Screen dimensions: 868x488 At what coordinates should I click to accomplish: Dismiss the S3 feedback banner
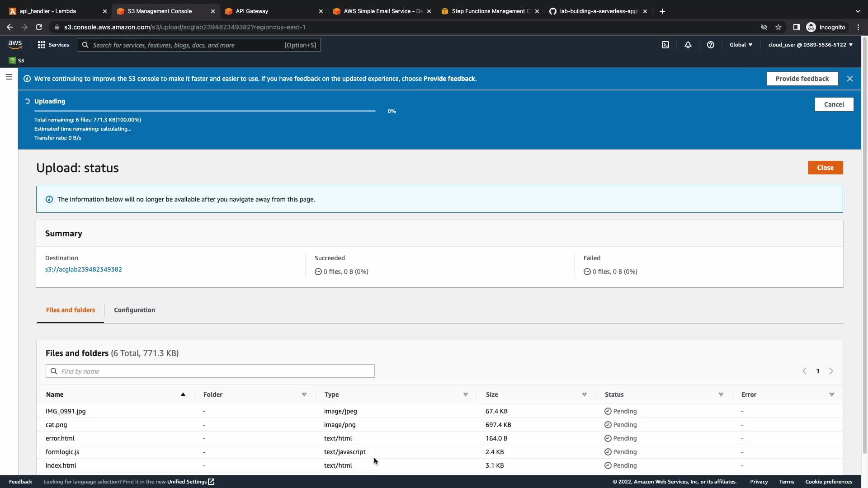pyautogui.click(x=849, y=79)
